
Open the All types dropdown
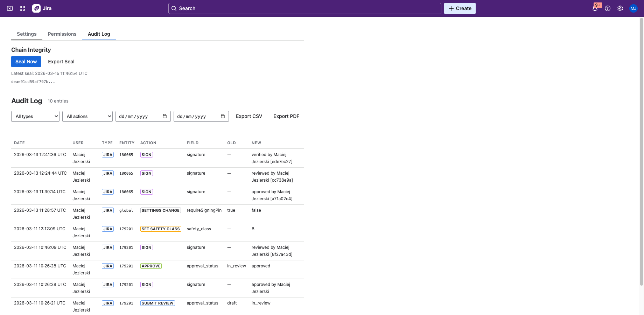35,116
